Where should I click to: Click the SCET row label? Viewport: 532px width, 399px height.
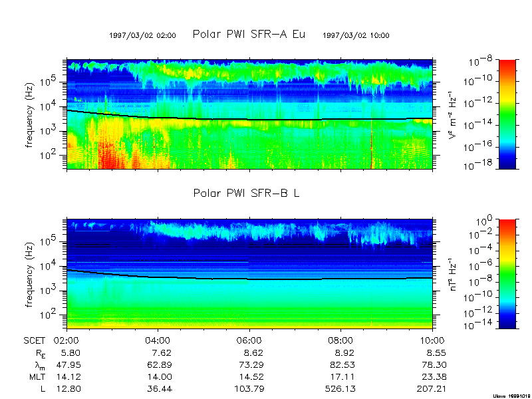(x=35, y=341)
